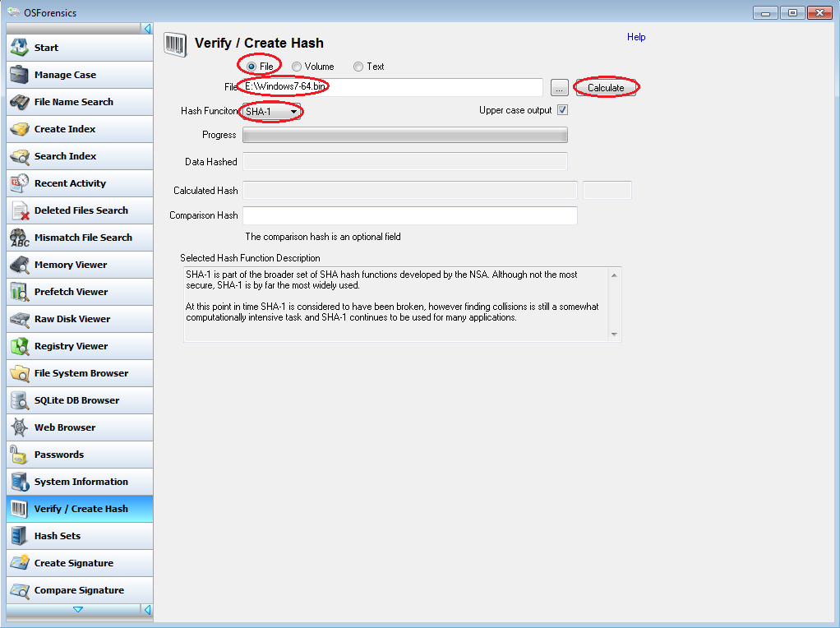
Task: Click the Comparison Hash input field
Action: [410, 215]
